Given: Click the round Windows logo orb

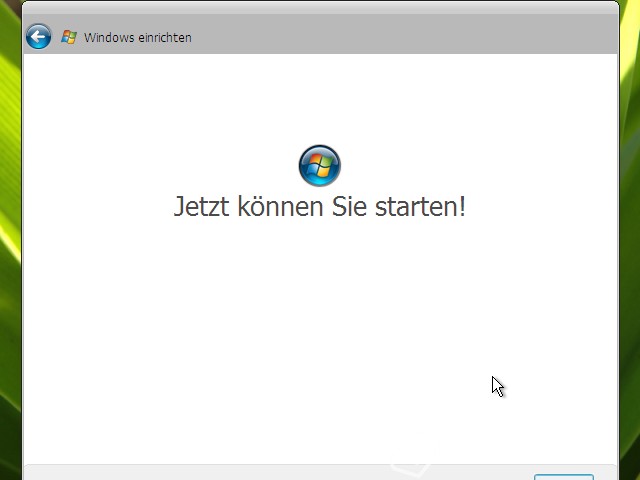Looking at the screenshot, I should (x=320, y=165).
